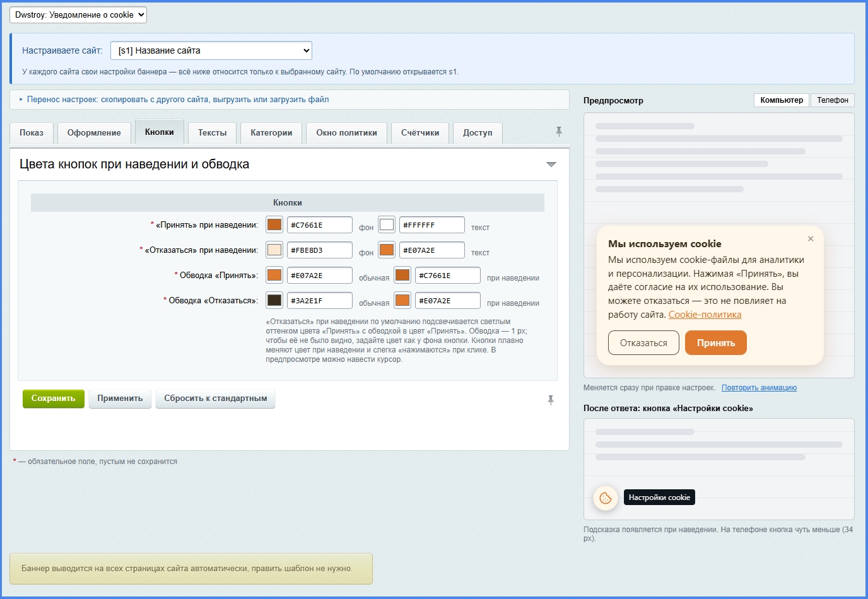Viewport: 868px width, 599px height.
Task: Select the Кнопки tab
Action: [160, 132]
